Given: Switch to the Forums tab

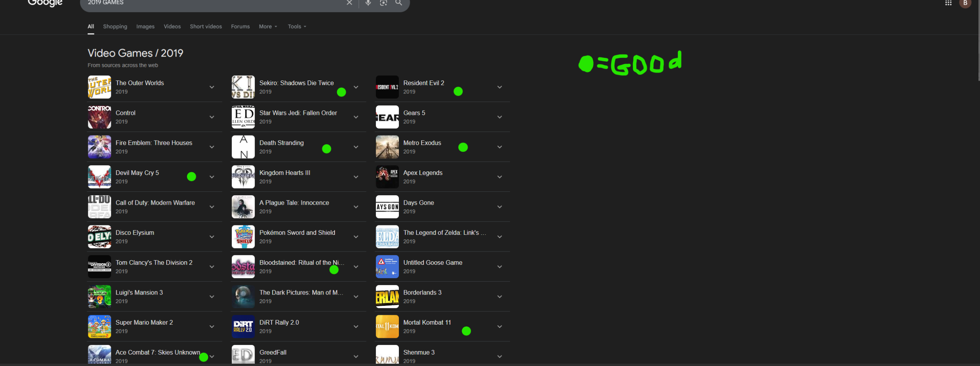Looking at the screenshot, I should tap(240, 27).
